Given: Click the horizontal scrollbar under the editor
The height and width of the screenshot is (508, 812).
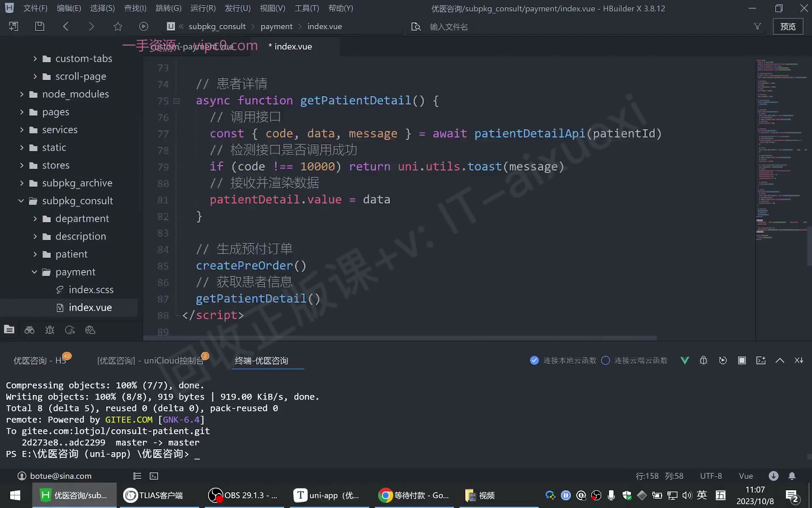Looking at the screenshot, I should 400,338.
